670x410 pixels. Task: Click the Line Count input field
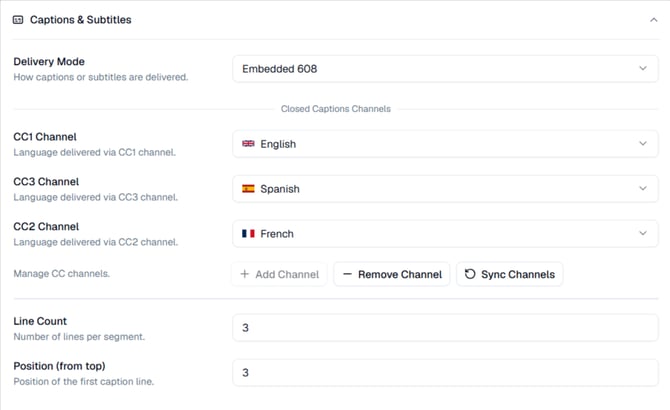point(445,328)
